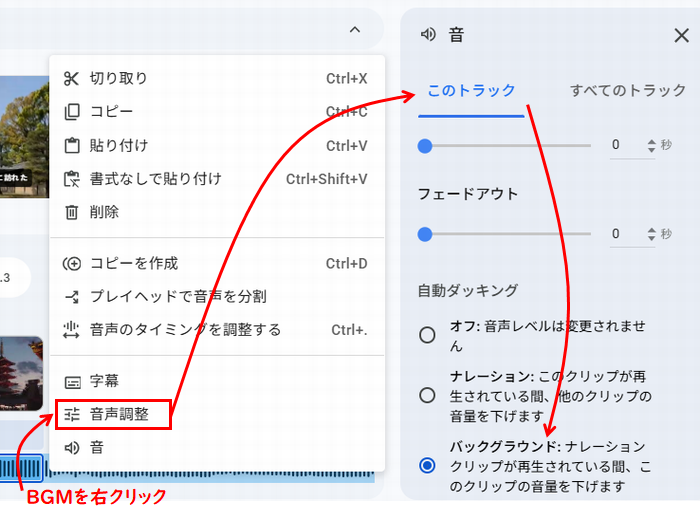This screenshot has height=518, width=700.
Task: Click the duplicate icon for コピーを作成
Action: point(71,264)
